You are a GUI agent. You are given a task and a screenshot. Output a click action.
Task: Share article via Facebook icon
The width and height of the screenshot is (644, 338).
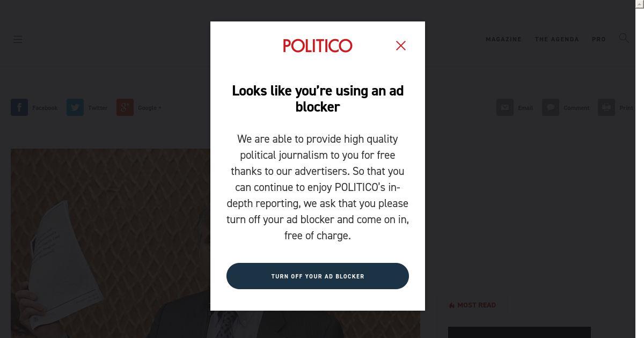click(x=19, y=107)
